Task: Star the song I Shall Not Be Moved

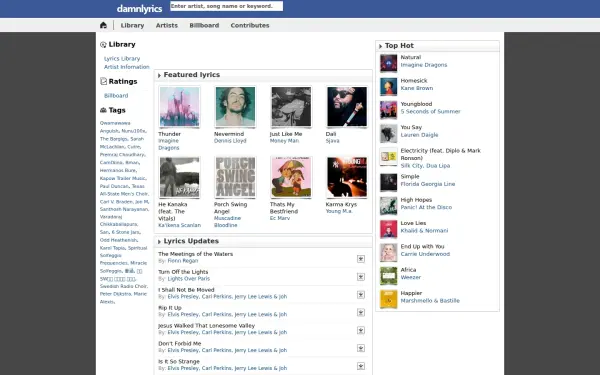Action: (x=360, y=295)
